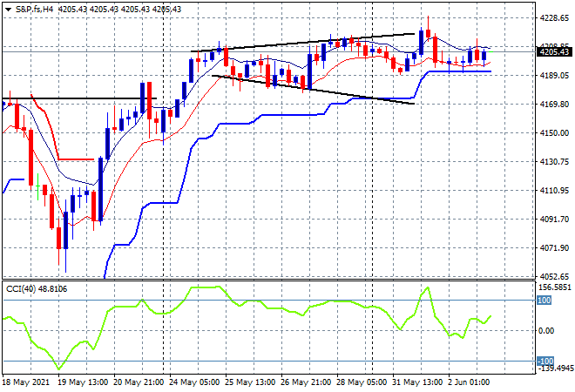The width and height of the screenshot is (575, 392).
Task: Click the 20 May 21:00 time label
Action: [x=139, y=382]
